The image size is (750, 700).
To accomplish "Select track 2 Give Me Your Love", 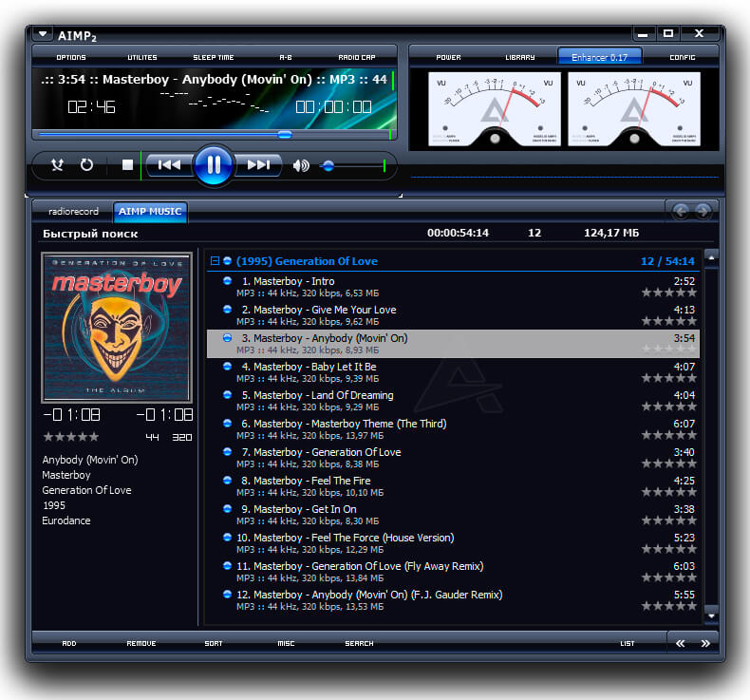I will coord(453,315).
